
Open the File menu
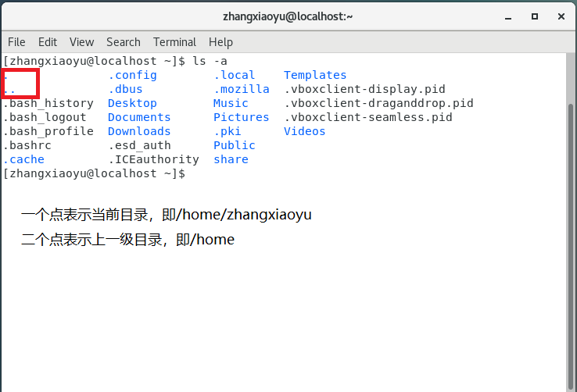point(16,42)
